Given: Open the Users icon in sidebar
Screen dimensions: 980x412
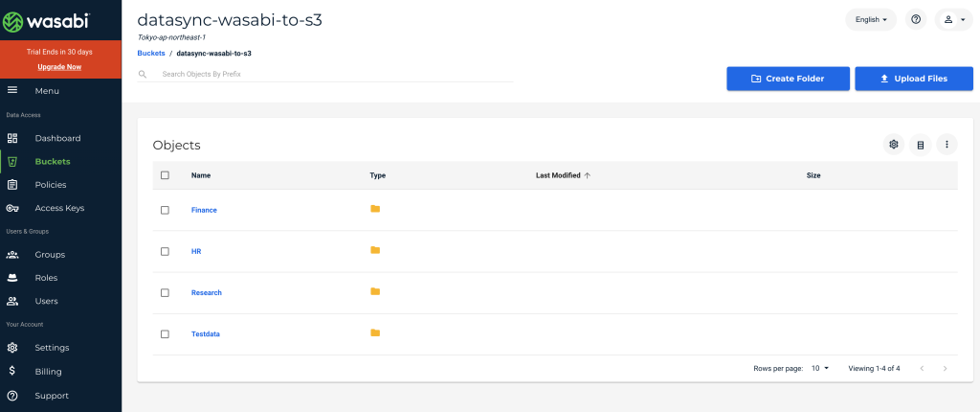Looking at the screenshot, I should 11,301.
